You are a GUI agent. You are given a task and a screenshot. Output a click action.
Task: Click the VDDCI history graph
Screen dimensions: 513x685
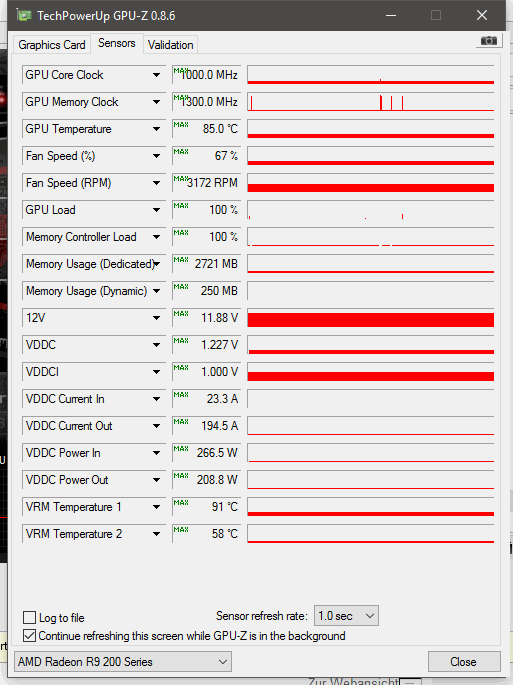coord(371,372)
